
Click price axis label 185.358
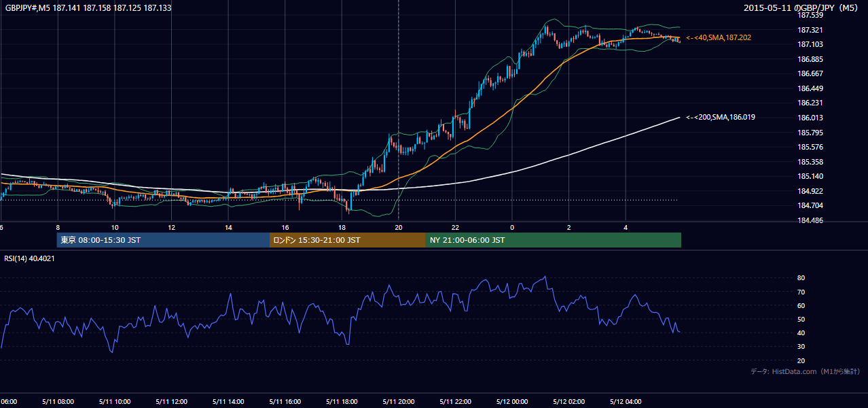tap(810, 162)
